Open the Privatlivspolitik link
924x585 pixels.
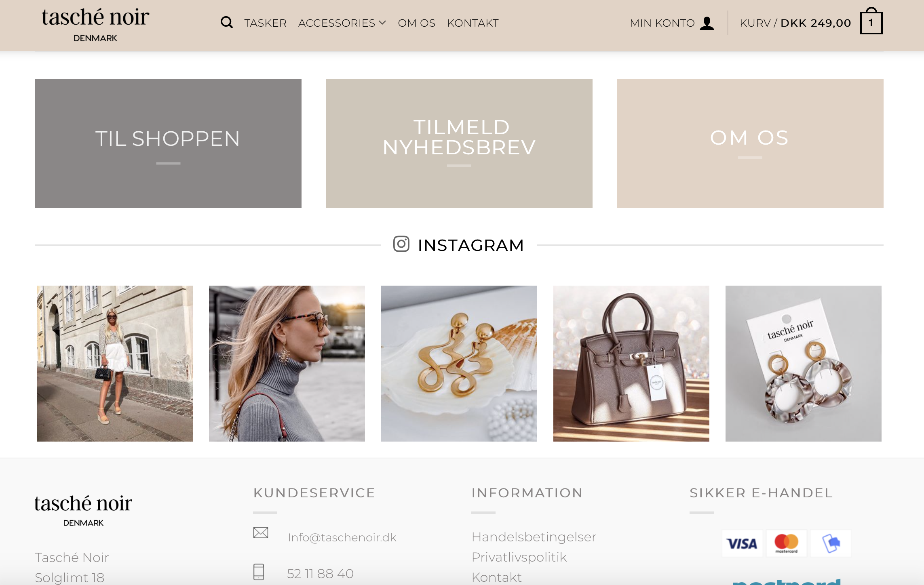point(519,557)
